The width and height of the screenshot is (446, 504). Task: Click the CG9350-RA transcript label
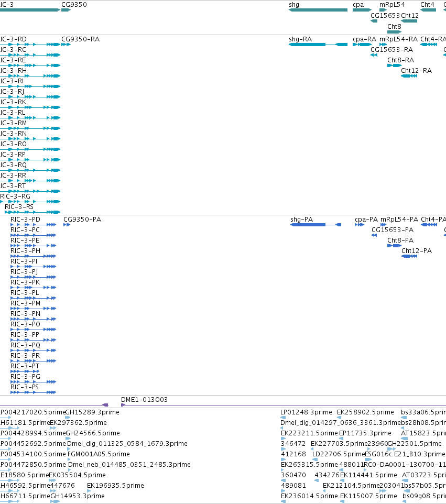[x=80, y=39]
